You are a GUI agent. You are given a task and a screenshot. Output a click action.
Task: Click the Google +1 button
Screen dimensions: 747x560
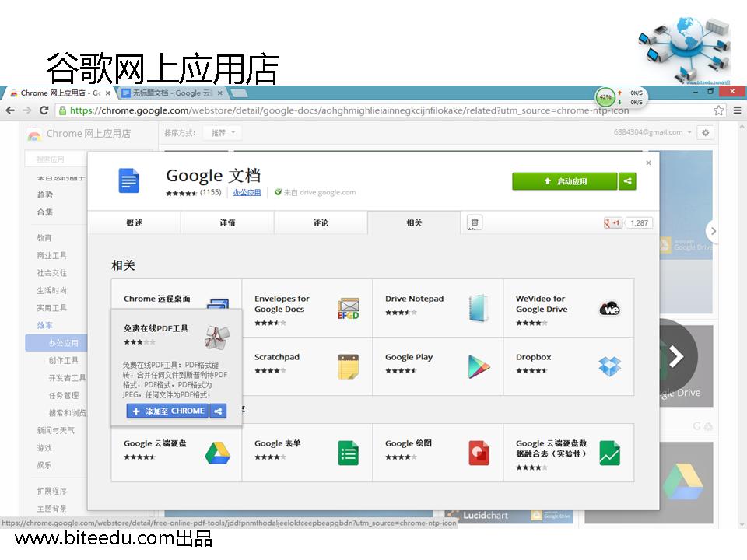click(612, 223)
